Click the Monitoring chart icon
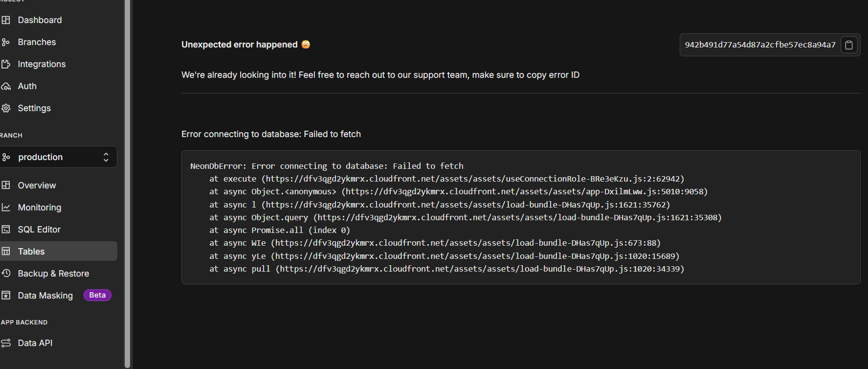Viewport: 868px width, 369px height. pyautogui.click(x=6, y=208)
